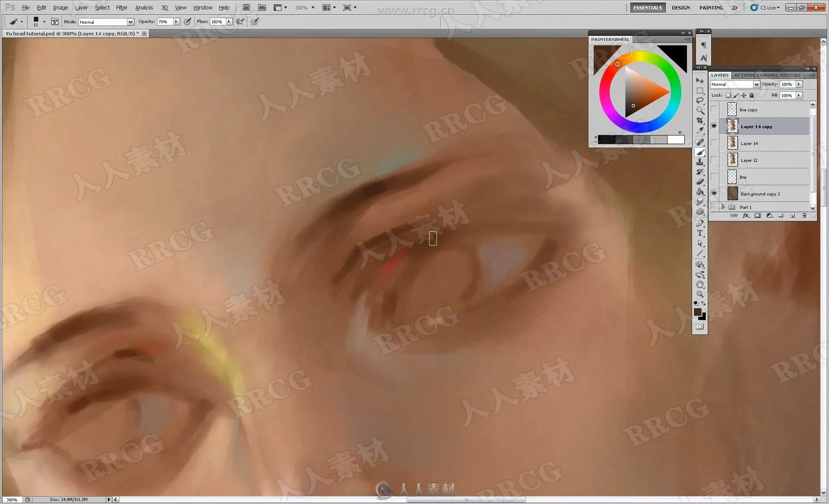Open layer Opacity slider arrow
Image resolution: width=829 pixels, height=504 pixels.
(x=799, y=84)
